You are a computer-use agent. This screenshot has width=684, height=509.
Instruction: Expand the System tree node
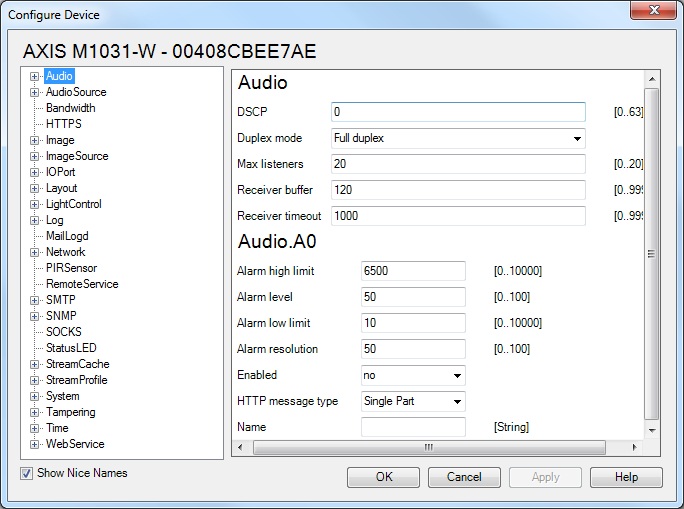point(34,396)
